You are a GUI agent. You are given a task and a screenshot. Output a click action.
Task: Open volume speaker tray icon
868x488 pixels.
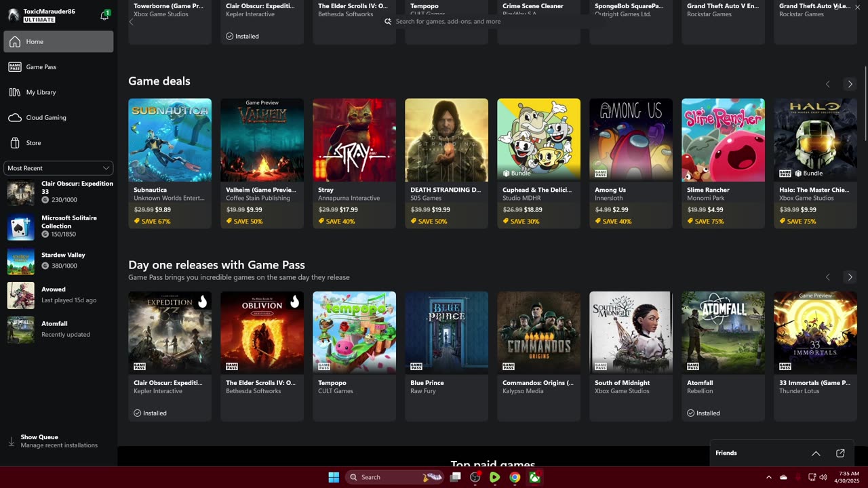(x=823, y=477)
